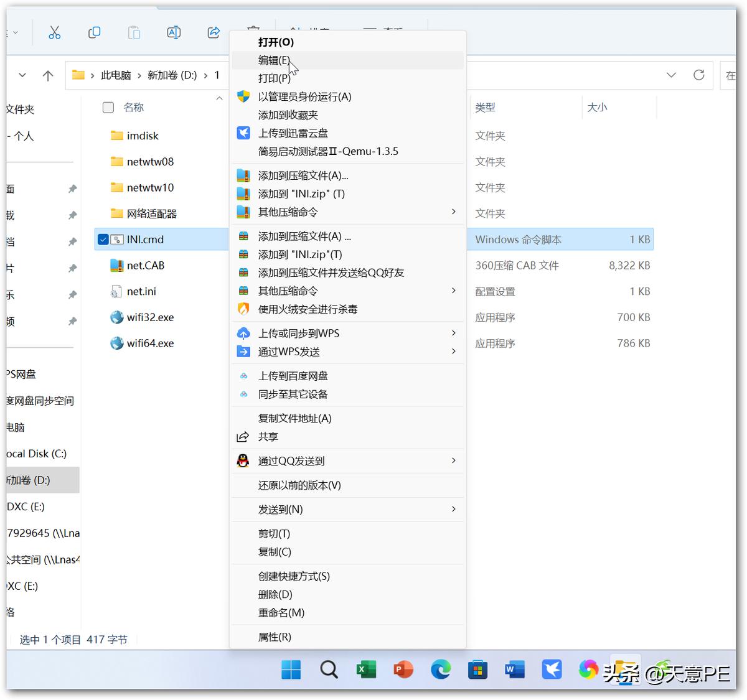Viewport: 747px width, 700px height.
Task: Click the Up navigation arrow button
Action: click(x=48, y=75)
